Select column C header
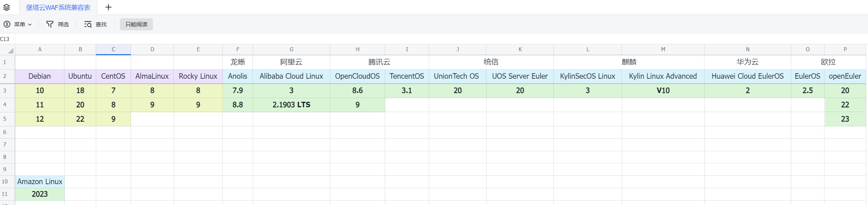 113,49
